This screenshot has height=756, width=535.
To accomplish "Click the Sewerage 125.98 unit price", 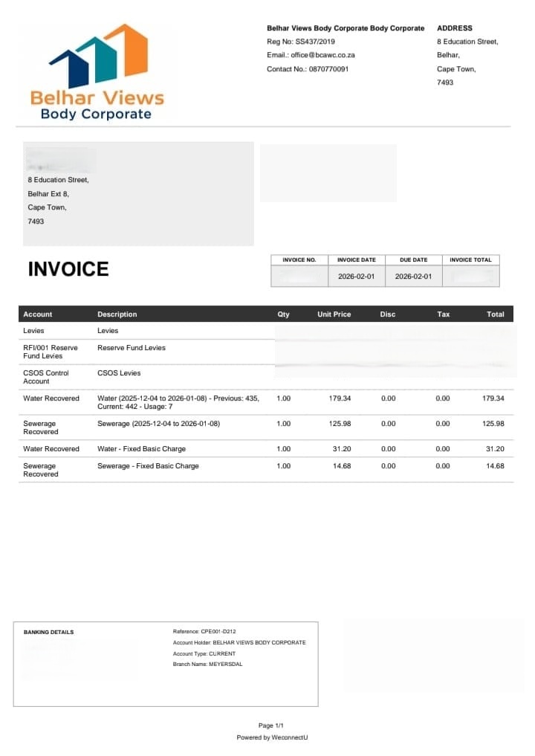I will pyautogui.click(x=340, y=424).
